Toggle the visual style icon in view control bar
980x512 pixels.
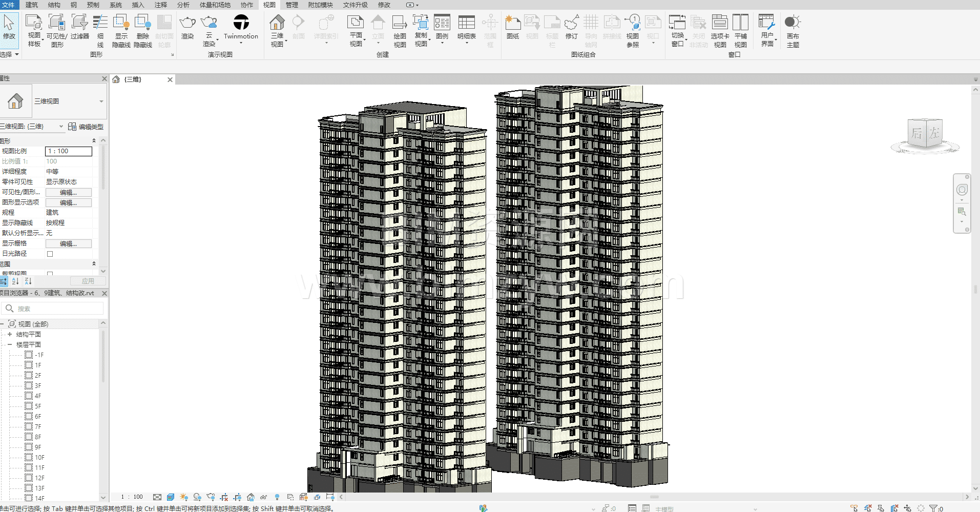pyautogui.click(x=171, y=497)
